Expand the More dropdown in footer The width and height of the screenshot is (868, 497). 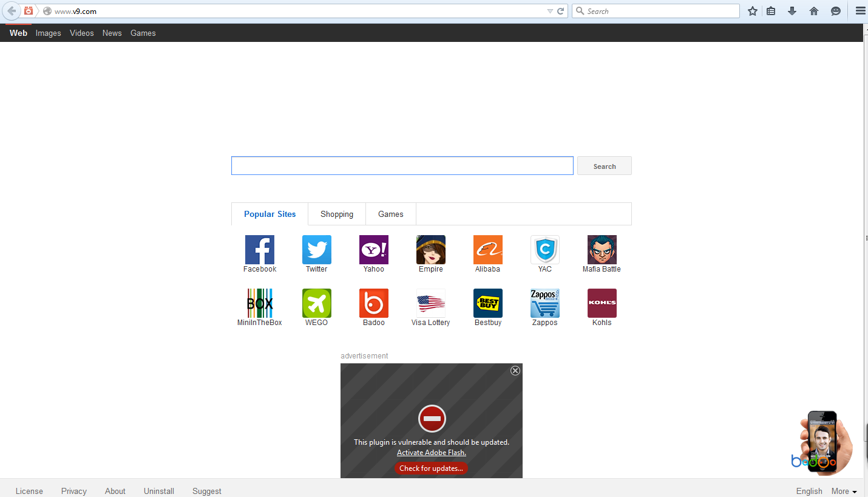point(844,491)
